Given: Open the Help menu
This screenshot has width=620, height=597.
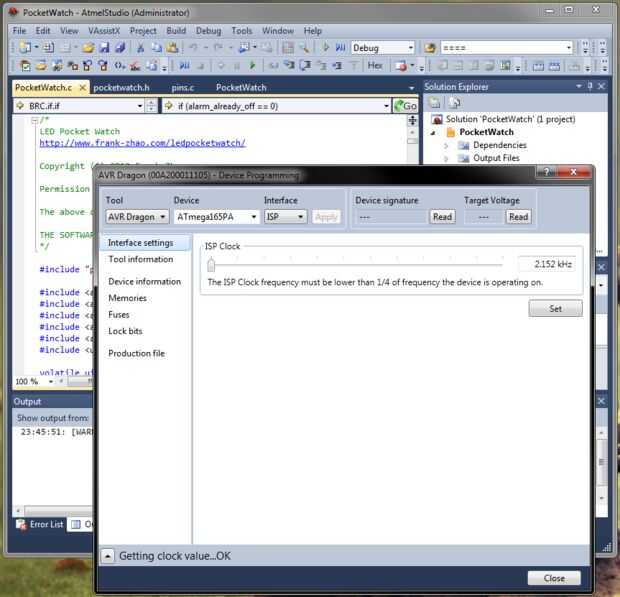Looking at the screenshot, I should 312,31.
